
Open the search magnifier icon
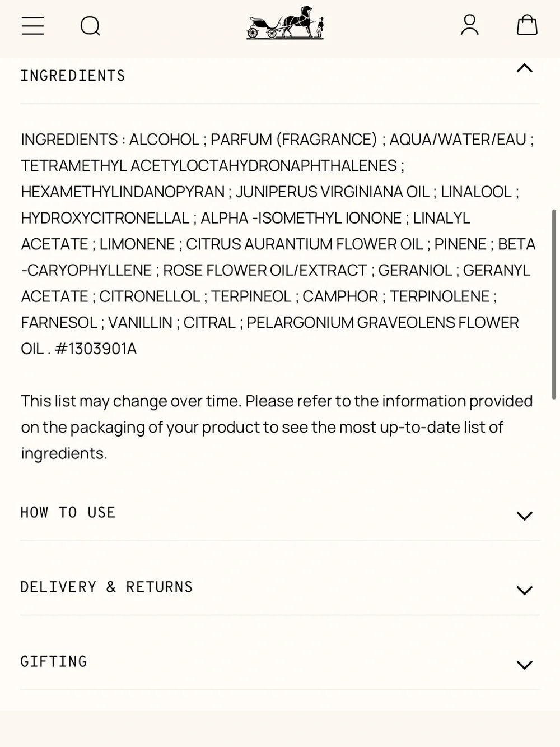pyautogui.click(x=90, y=26)
